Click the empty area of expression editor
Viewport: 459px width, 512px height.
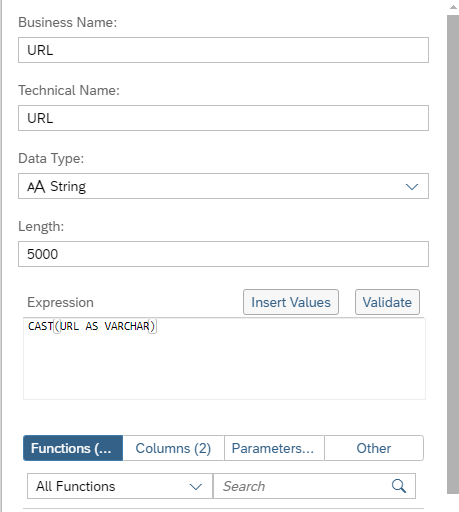224,367
